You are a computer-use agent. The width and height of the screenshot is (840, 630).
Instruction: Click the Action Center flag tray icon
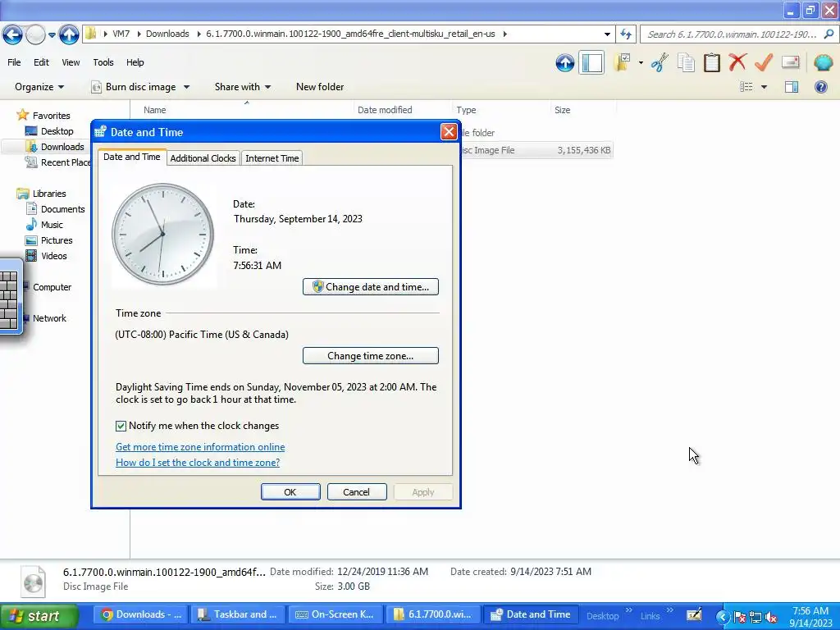click(x=739, y=617)
